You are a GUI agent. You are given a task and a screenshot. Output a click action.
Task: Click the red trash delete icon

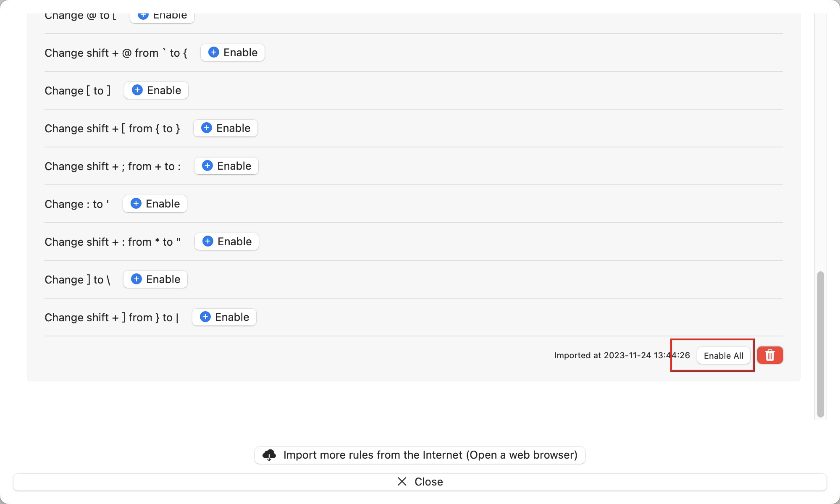point(770,355)
